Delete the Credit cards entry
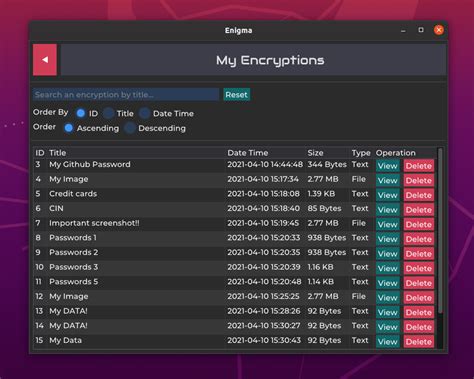 tap(419, 195)
